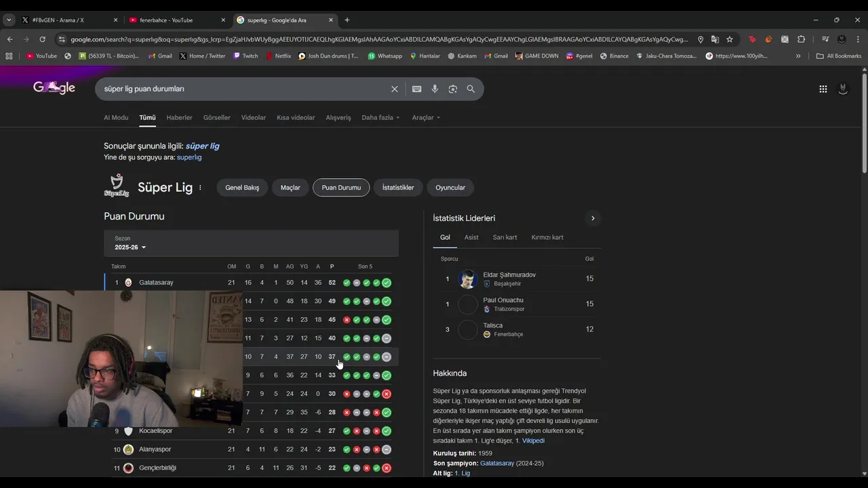
Task: Open the Gençlerbirliği row in standings
Action: pos(251,468)
